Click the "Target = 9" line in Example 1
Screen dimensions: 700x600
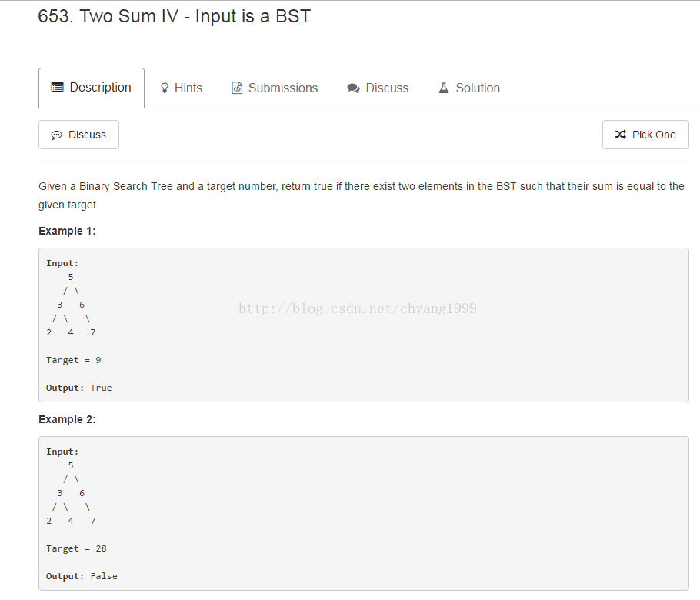coord(73,360)
